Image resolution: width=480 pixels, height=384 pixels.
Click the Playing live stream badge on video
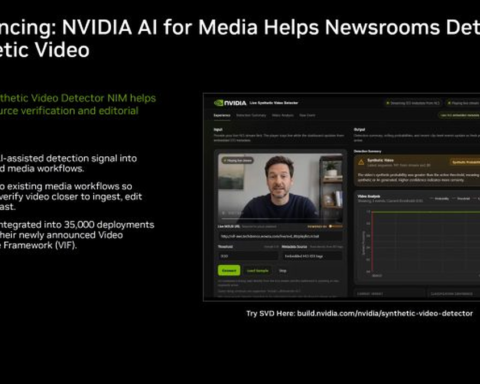[x=238, y=160]
